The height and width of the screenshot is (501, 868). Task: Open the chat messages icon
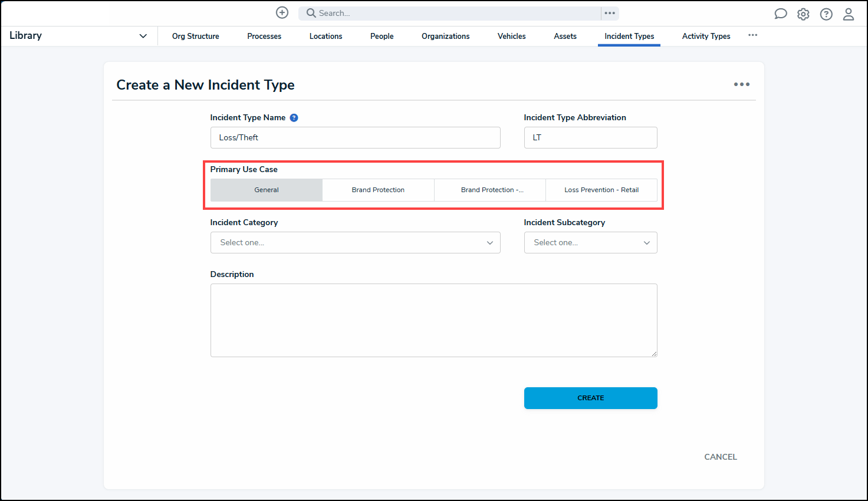(780, 14)
